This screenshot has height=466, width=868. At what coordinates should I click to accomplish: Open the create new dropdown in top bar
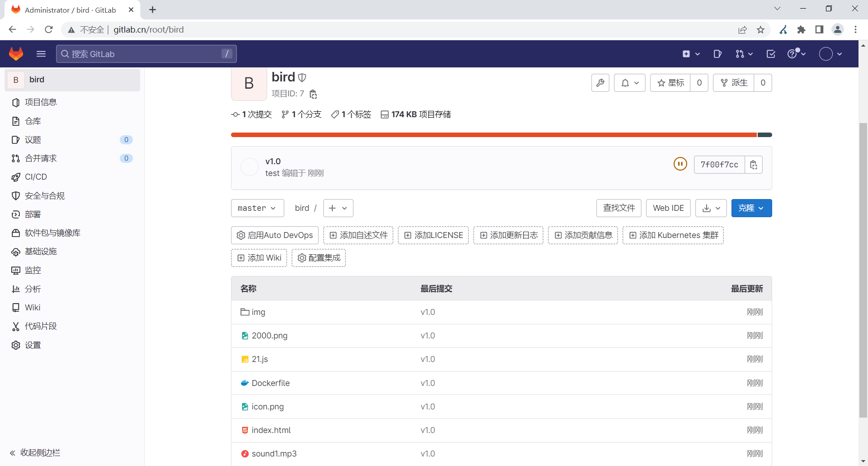coord(691,54)
